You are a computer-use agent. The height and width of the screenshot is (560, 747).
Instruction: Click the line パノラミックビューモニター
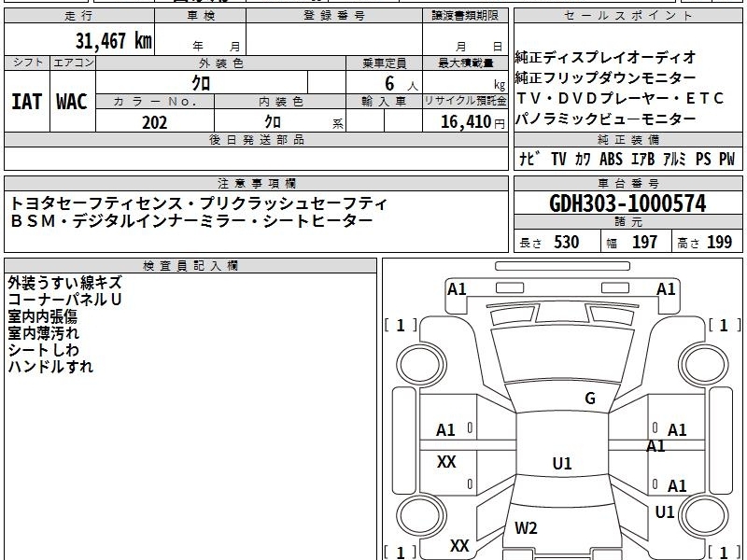tap(605, 119)
